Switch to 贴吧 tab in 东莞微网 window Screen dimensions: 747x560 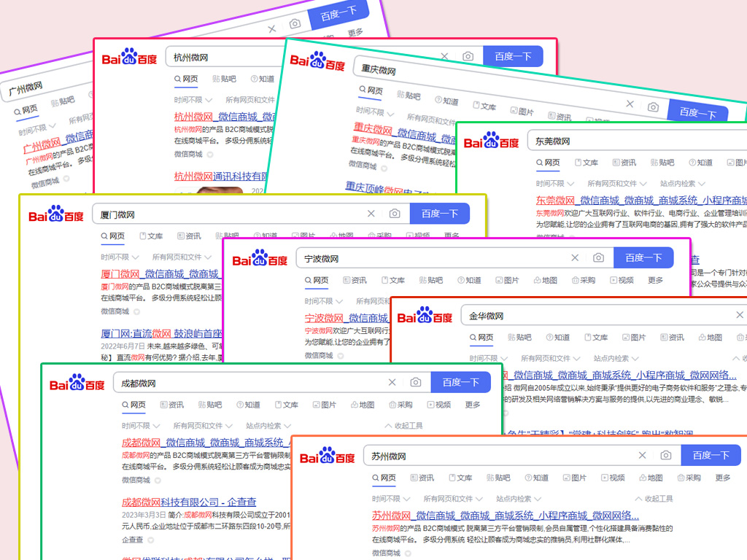coord(662,163)
